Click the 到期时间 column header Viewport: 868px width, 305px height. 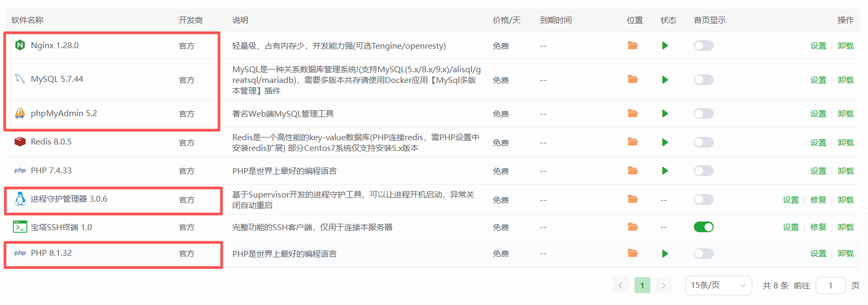(x=556, y=20)
